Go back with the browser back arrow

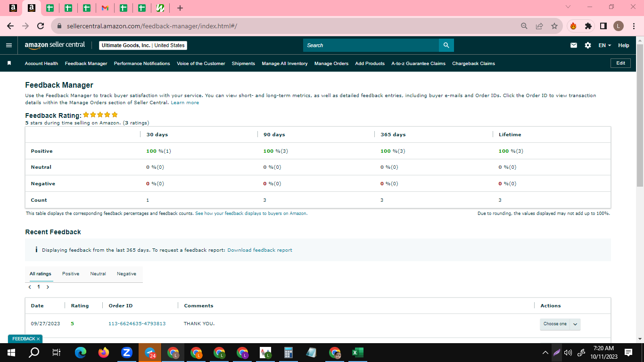tap(10, 26)
